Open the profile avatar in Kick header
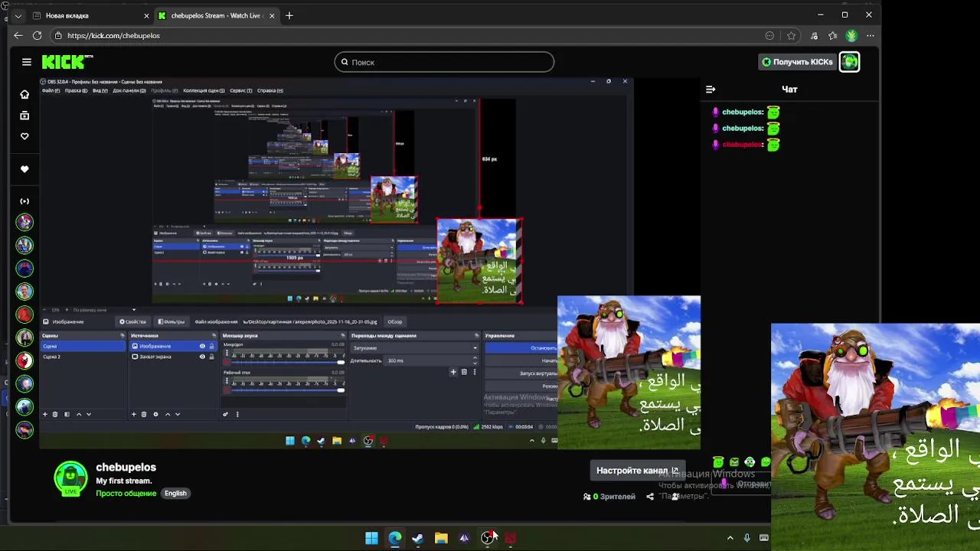The height and width of the screenshot is (551, 980). pos(849,62)
